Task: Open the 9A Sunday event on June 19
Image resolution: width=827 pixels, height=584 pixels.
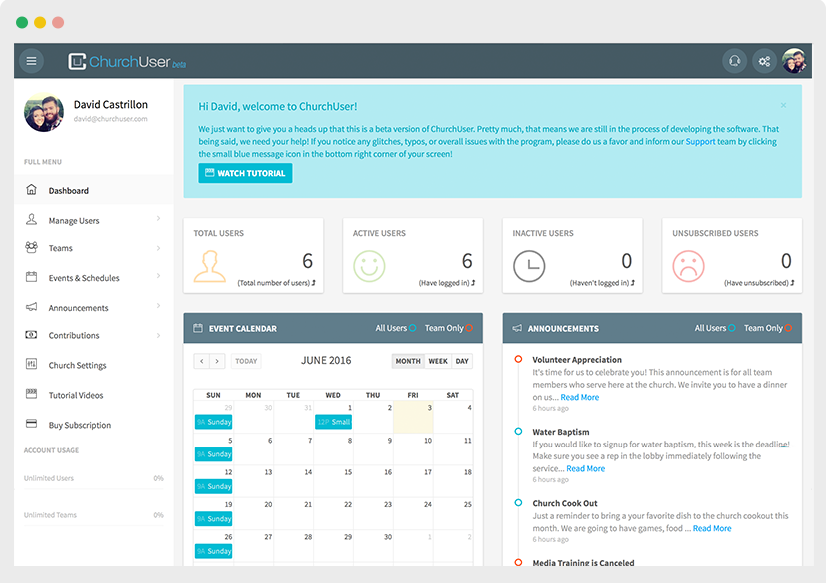Action: tap(213, 519)
